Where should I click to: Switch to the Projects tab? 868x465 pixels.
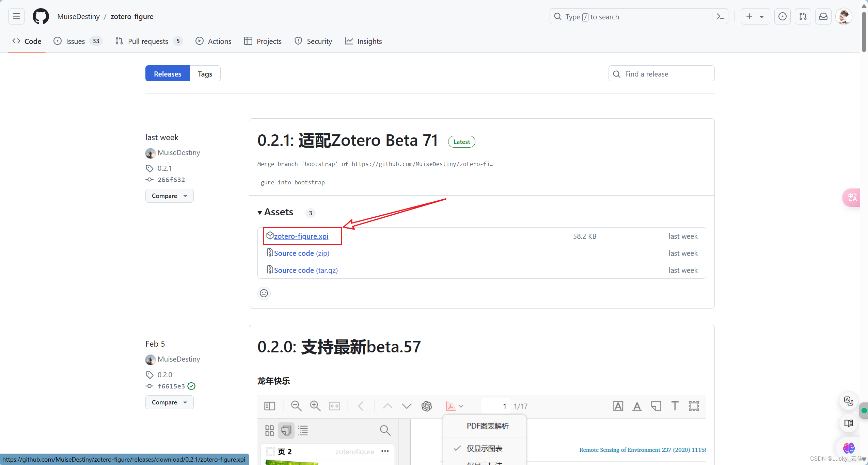pyautogui.click(x=263, y=41)
